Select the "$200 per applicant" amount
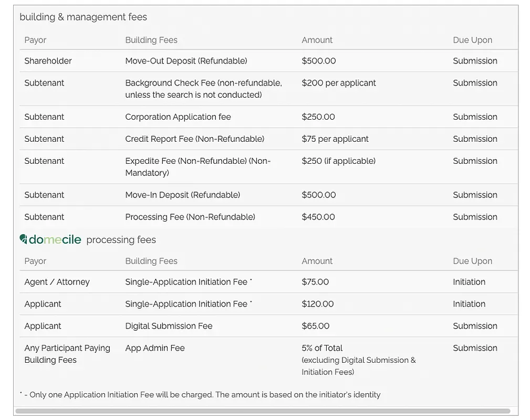 [x=339, y=83]
